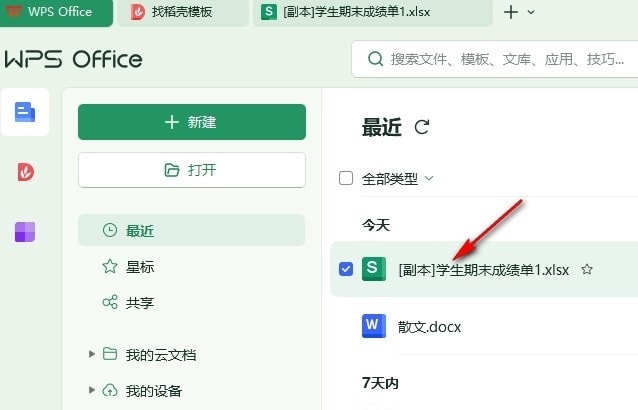Screen dimensions: 638x410
Task: Click the WPS Office logo text
Action: [73, 59]
